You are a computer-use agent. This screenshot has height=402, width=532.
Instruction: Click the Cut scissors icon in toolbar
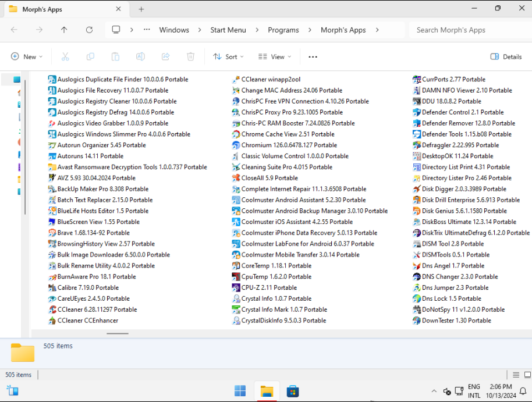tap(65, 56)
